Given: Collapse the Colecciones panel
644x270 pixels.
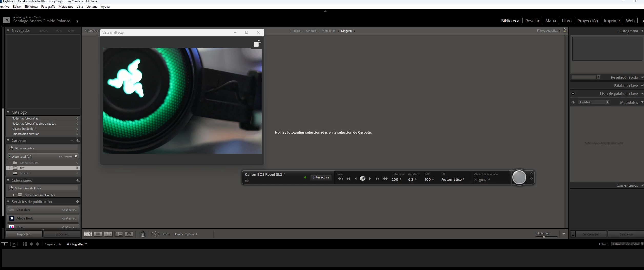Looking at the screenshot, I should pyautogui.click(x=8, y=180).
